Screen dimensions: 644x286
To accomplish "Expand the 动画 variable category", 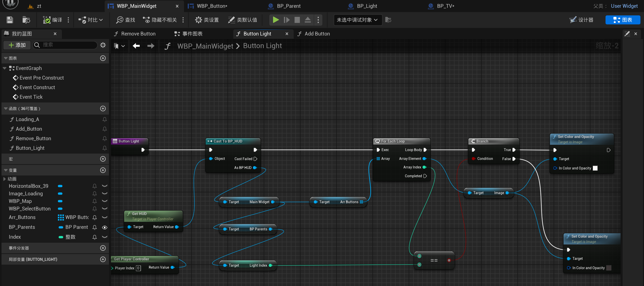I will (5, 179).
